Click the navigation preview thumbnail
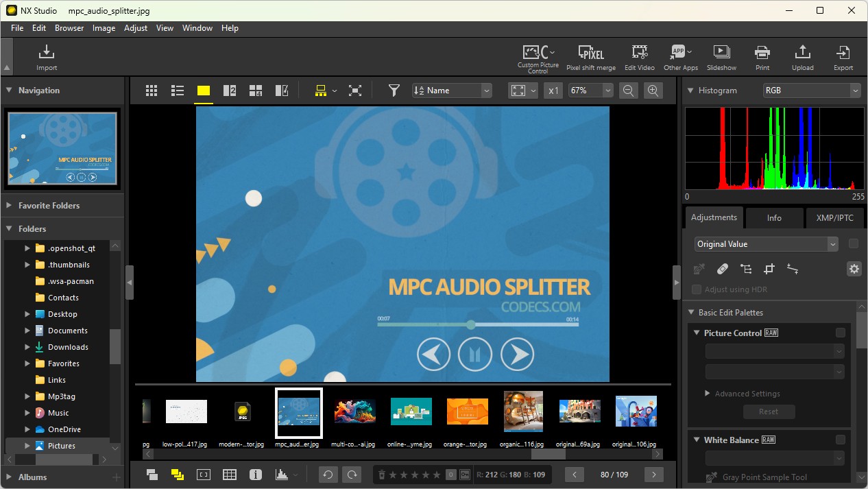Screen dimensions: 868x489 click(x=62, y=148)
